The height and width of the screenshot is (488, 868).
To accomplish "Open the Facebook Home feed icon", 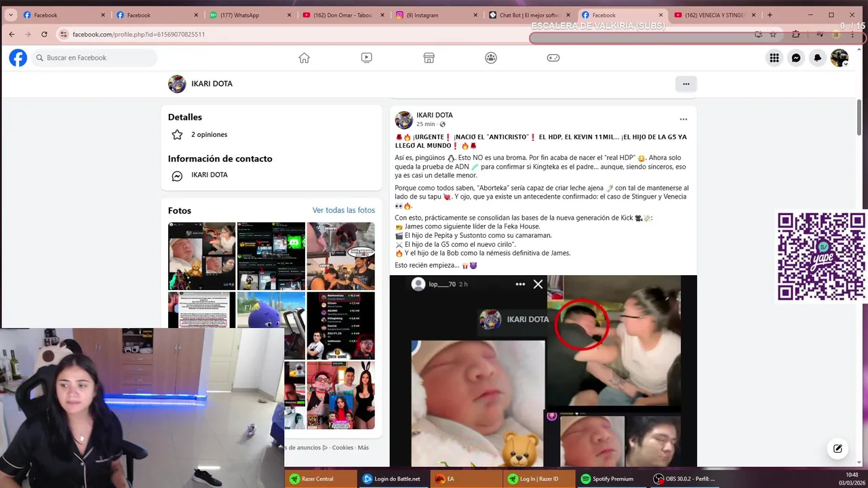I will pyautogui.click(x=304, y=58).
